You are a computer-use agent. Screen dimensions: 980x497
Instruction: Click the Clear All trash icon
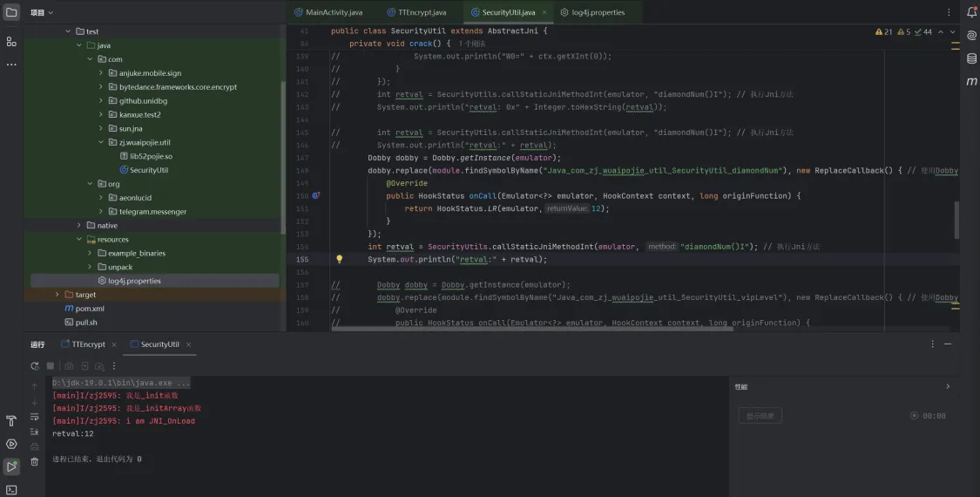coord(35,462)
